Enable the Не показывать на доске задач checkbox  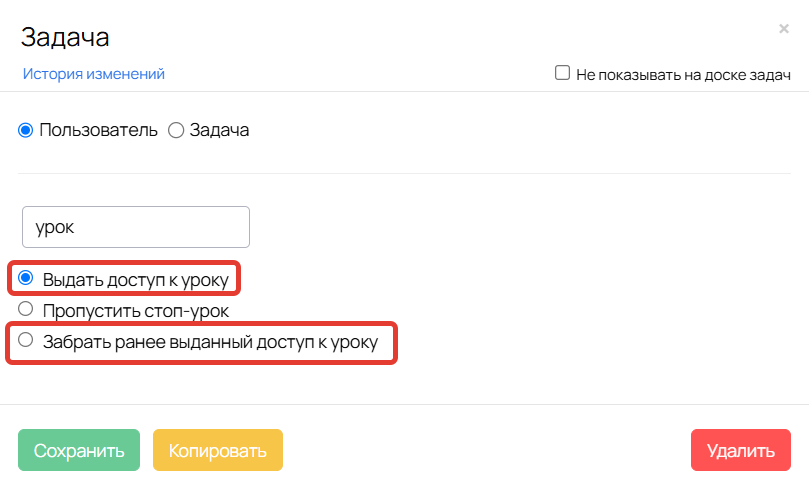(562, 73)
